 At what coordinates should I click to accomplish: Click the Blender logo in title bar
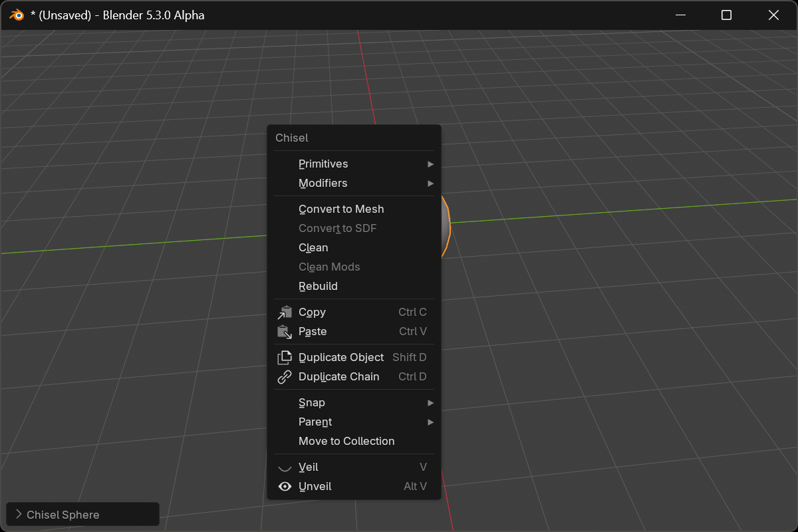click(17, 15)
